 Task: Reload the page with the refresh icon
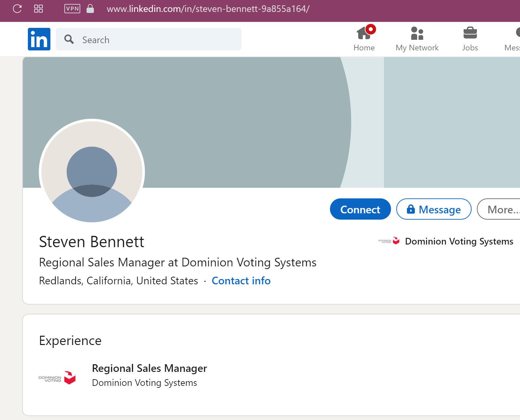(17, 9)
